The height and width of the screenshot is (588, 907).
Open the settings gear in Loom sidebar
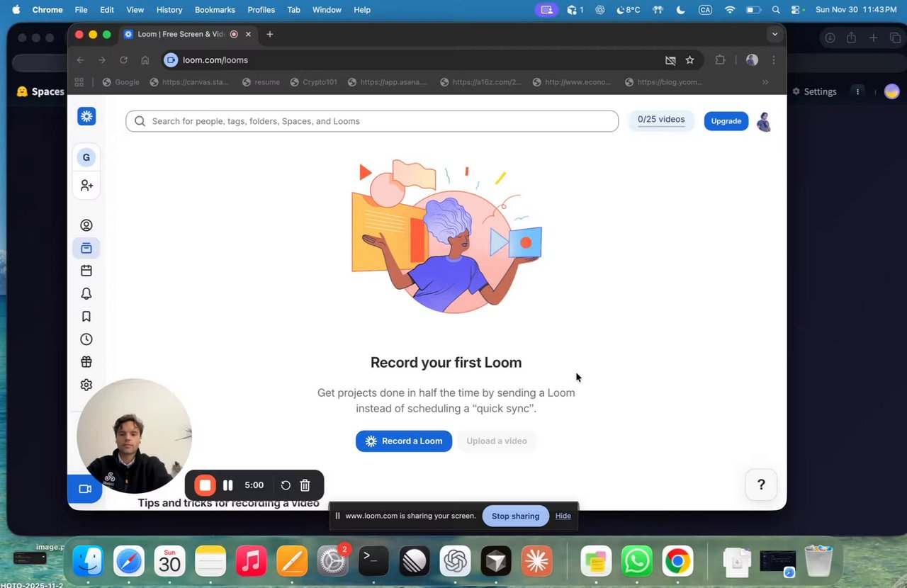point(86,385)
